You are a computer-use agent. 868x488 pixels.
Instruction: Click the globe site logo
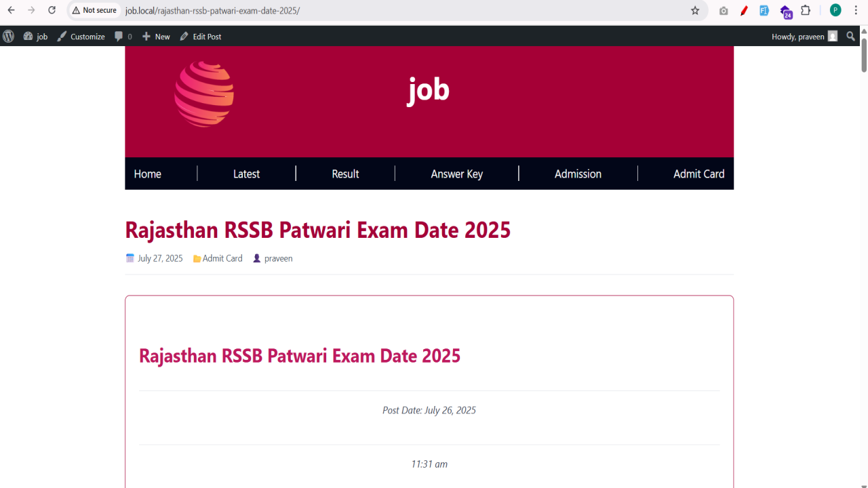pyautogui.click(x=204, y=94)
